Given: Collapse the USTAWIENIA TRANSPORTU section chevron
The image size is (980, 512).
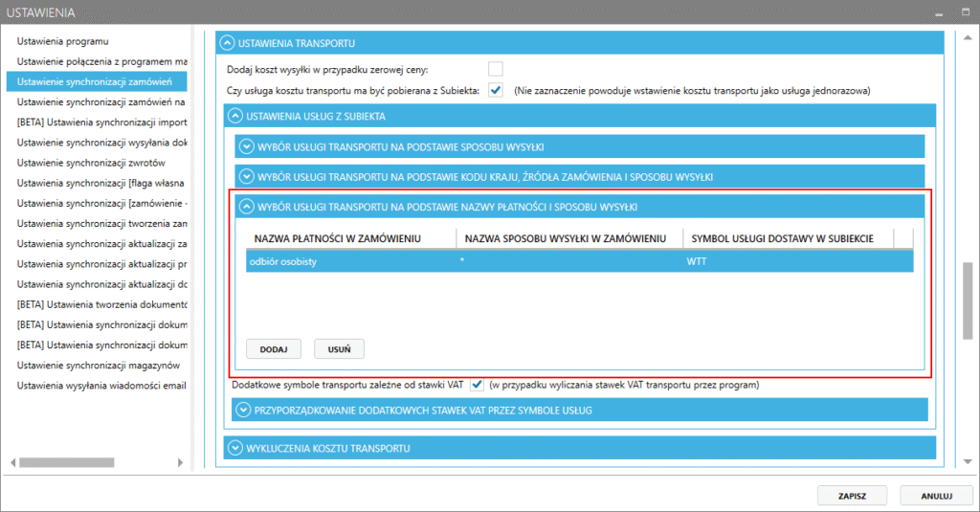Looking at the screenshot, I should [228, 43].
